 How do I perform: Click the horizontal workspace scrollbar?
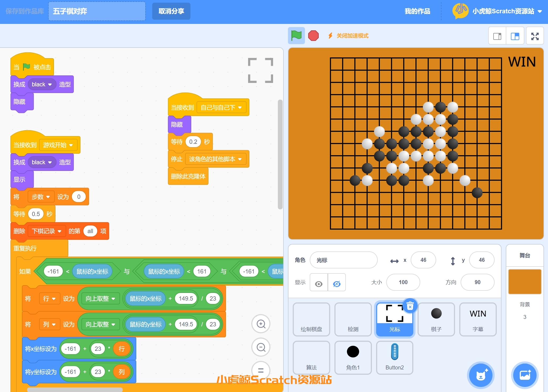(75, 389)
